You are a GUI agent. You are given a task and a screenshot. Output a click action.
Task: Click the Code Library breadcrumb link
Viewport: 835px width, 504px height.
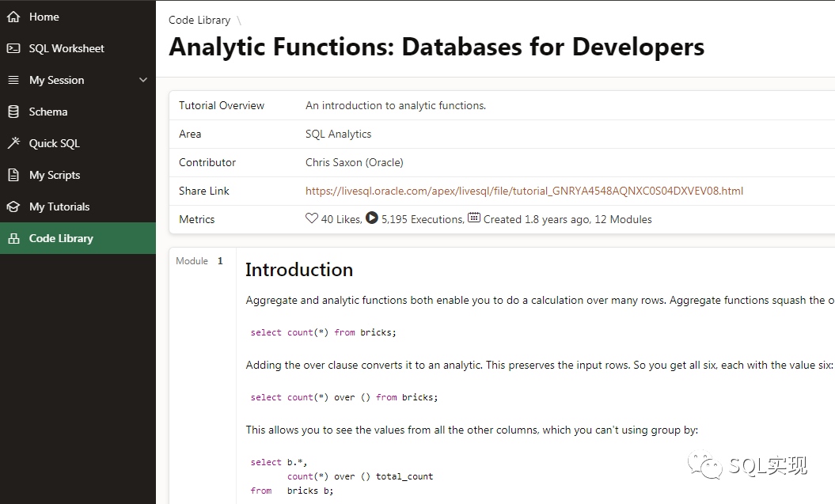point(199,21)
